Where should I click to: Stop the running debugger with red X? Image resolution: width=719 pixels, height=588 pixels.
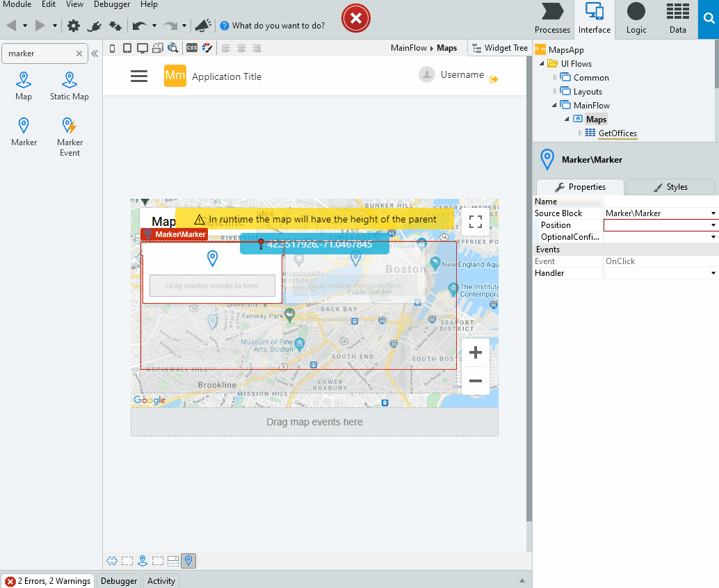(355, 19)
